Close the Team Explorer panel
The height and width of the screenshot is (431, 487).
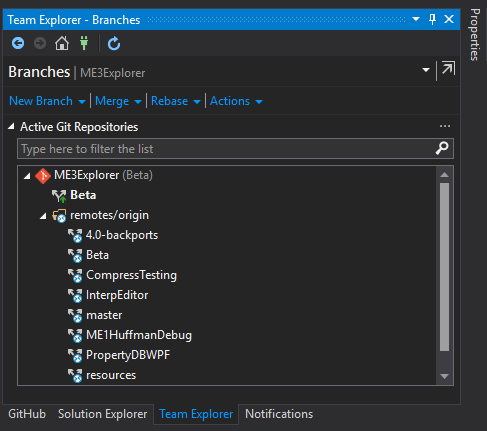point(449,19)
